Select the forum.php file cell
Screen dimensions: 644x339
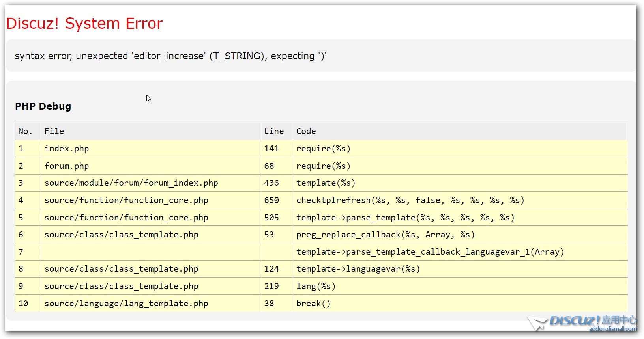[x=151, y=166]
